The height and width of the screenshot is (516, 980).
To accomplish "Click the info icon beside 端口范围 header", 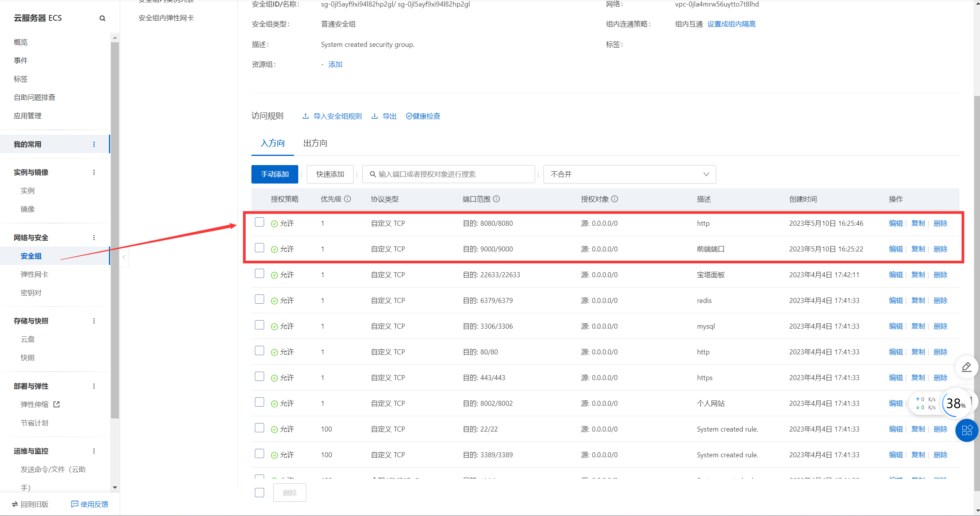I will click(x=496, y=199).
